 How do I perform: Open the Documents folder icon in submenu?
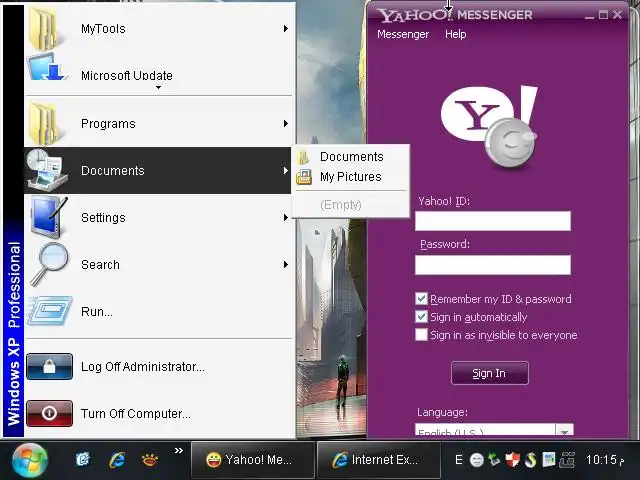coord(304,157)
